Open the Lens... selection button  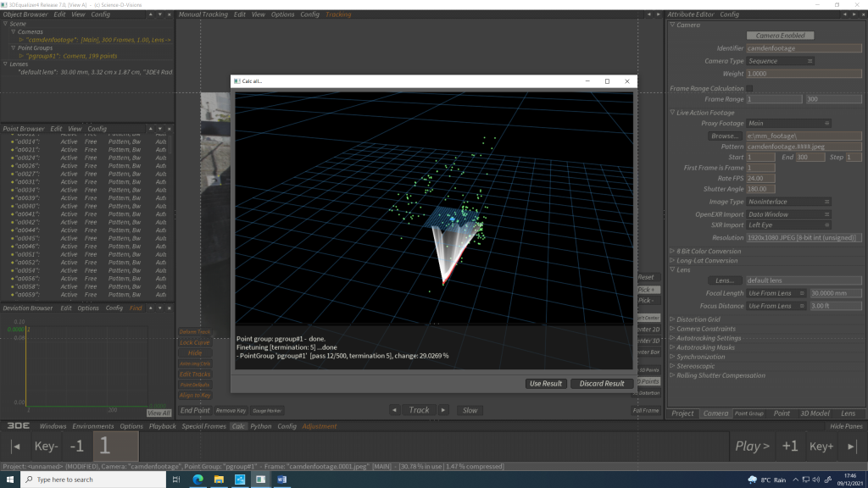725,280
